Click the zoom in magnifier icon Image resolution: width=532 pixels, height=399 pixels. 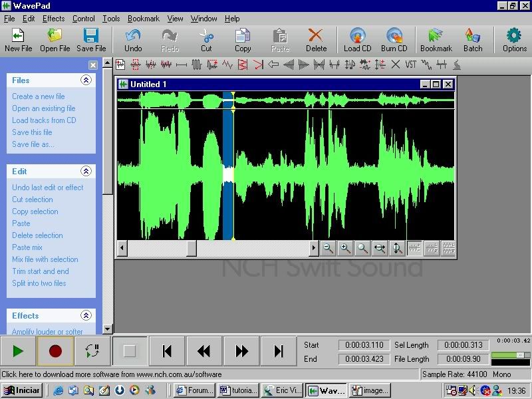coord(345,248)
